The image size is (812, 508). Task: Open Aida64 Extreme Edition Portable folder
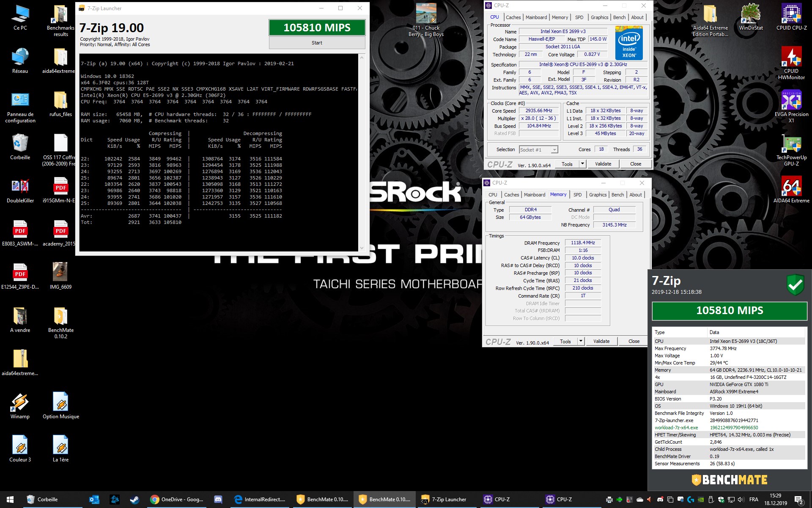[710, 20]
